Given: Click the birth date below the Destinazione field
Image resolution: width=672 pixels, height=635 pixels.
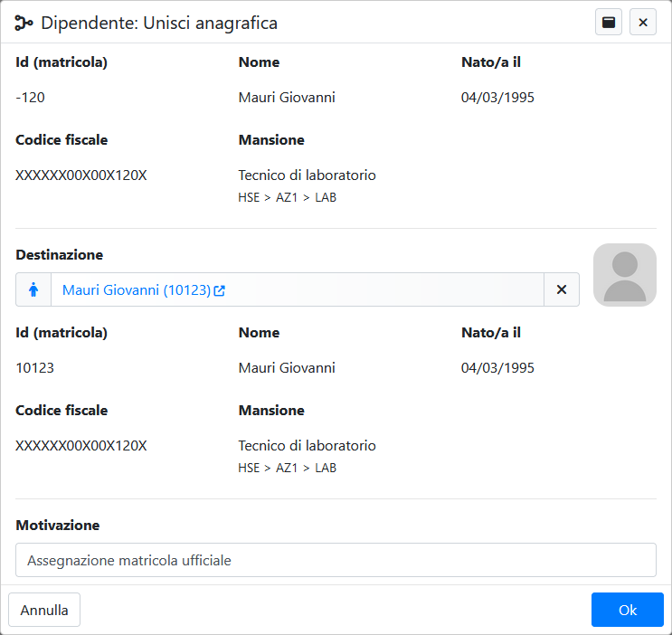Looking at the screenshot, I should click(x=497, y=368).
